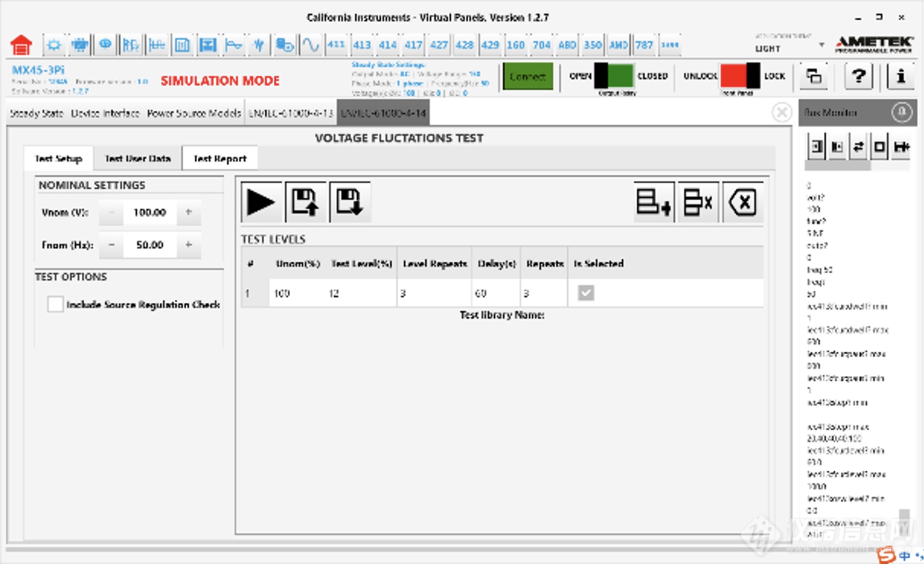
Task: Open the 160 test toolbar button
Action: (x=515, y=45)
